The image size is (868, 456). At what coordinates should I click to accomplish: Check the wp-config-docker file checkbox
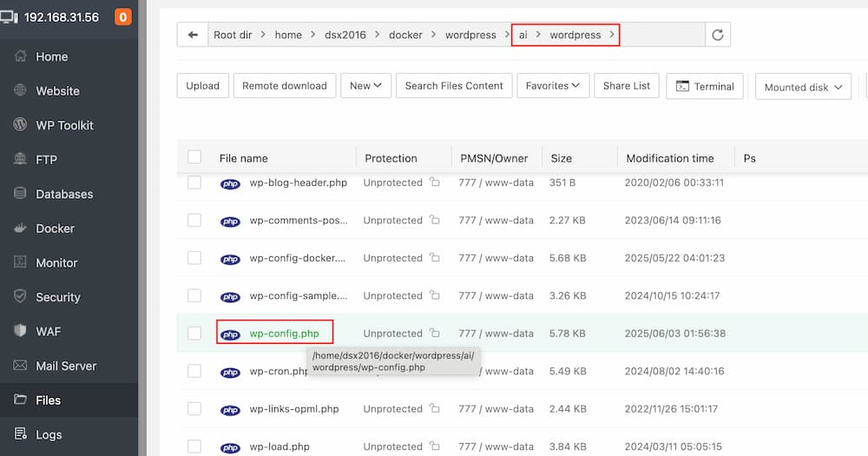(x=194, y=258)
